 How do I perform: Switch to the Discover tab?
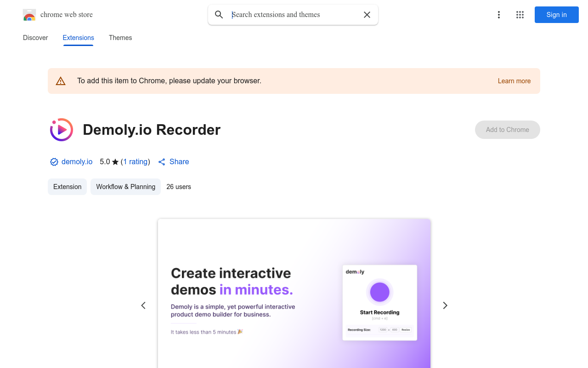(35, 38)
